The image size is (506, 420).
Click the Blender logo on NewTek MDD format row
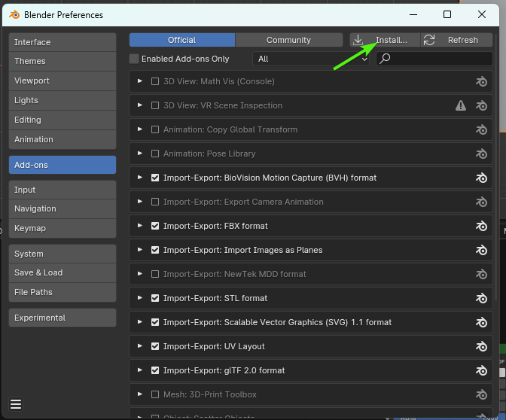click(x=481, y=274)
